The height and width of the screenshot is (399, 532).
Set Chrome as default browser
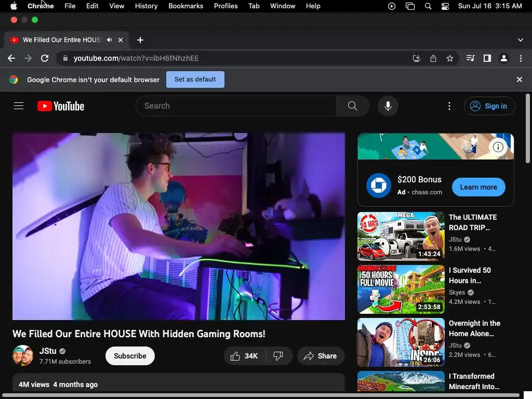(195, 79)
